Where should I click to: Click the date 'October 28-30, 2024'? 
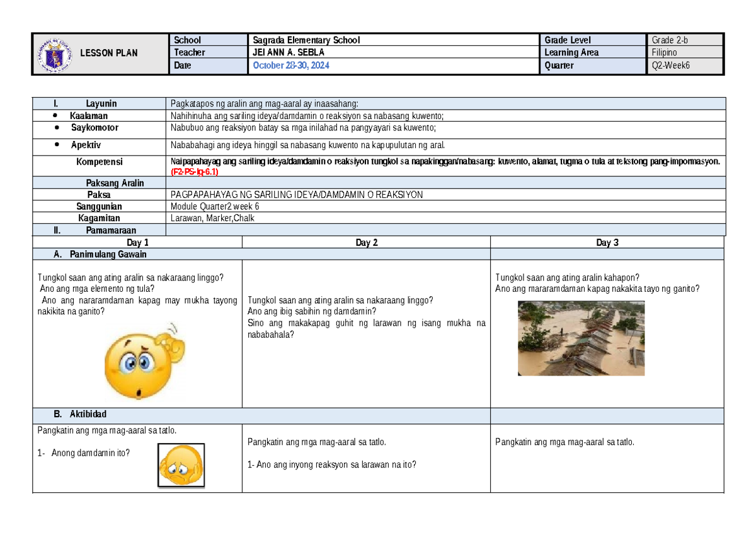click(x=290, y=66)
